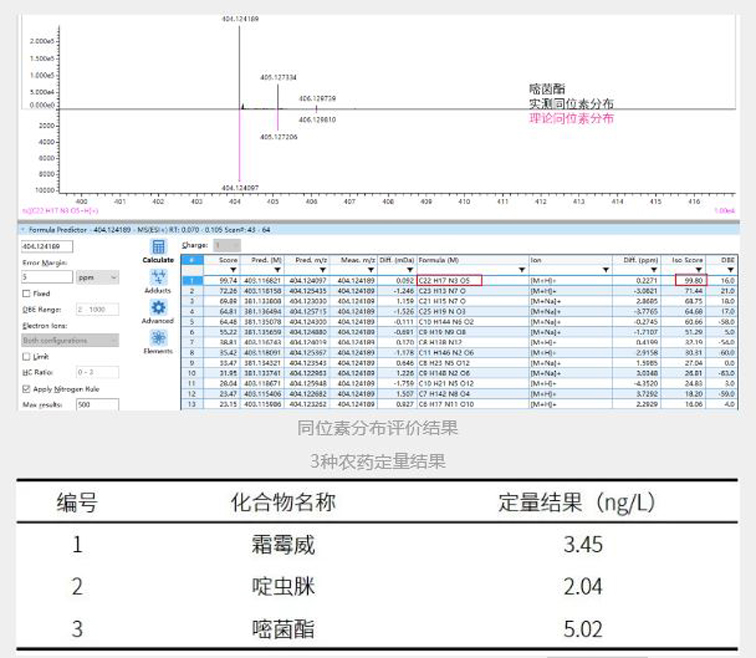The height and width of the screenshot is (658, 756).
Task: Select result row 1 formula C22 H17 N3 O5
Action: coord(449,280)
